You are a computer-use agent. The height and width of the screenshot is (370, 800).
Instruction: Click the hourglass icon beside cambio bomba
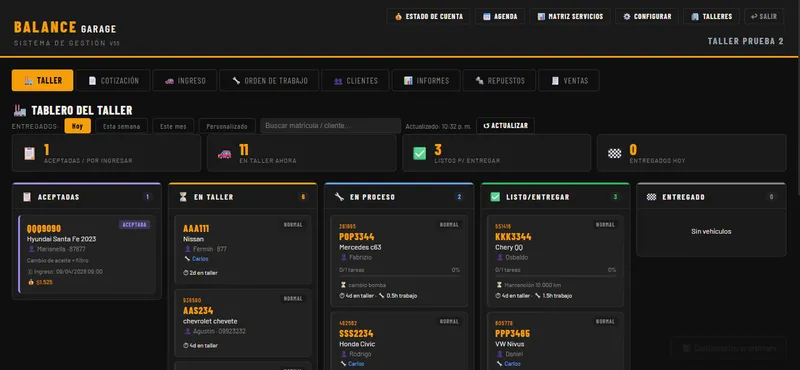(342, 285)
